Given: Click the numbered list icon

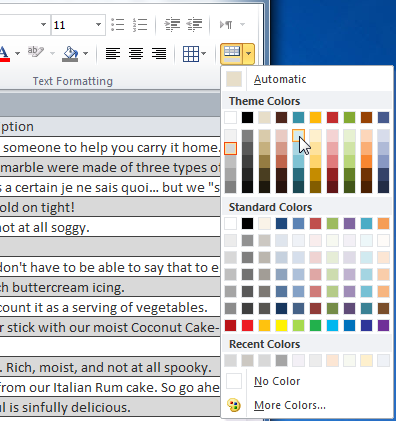Looking at the screenshot, I should 140,25.
